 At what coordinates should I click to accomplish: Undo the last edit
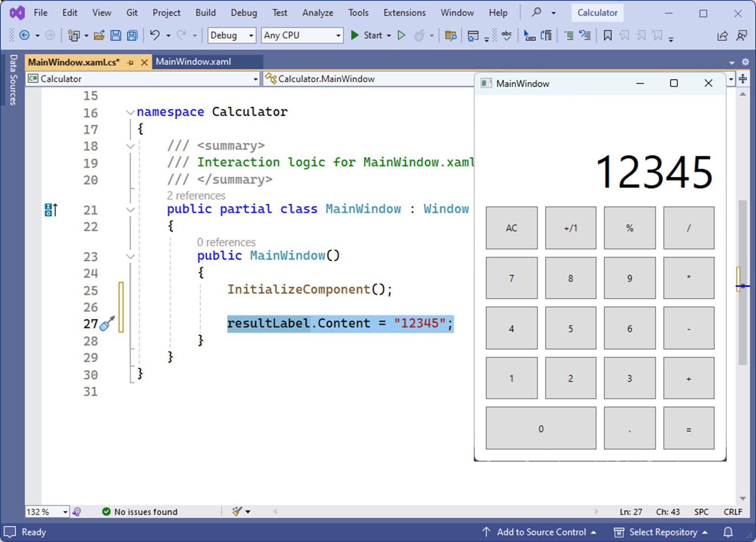click(155, 35)
